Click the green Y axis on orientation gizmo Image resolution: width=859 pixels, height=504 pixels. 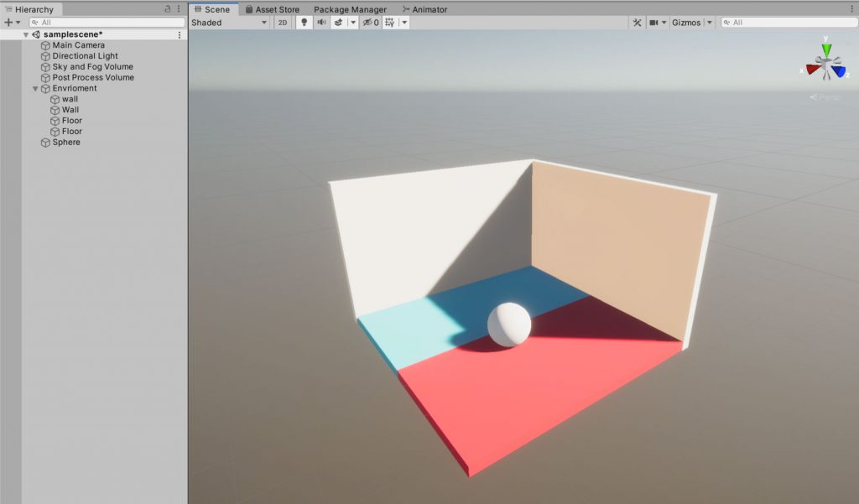pyautogui.click(x=827, y=49)
